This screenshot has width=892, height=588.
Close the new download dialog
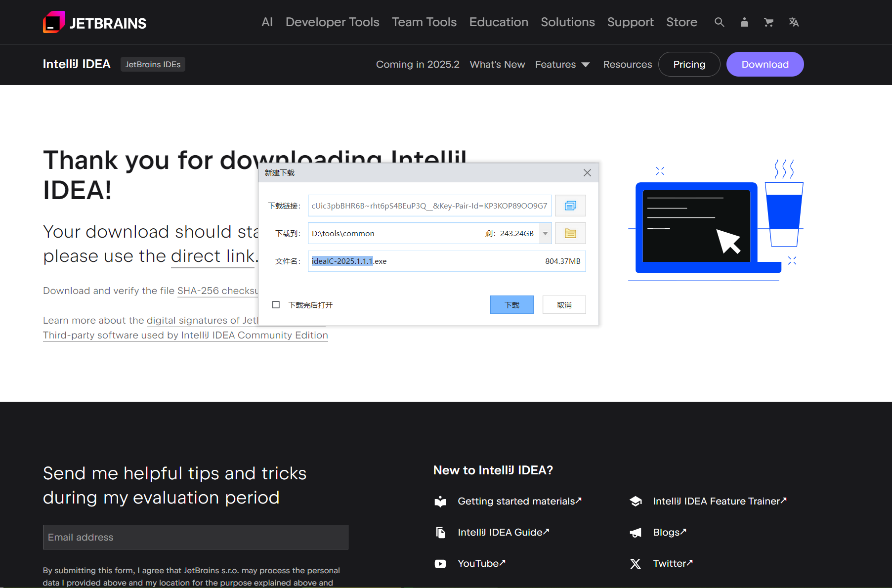pos(587,172)
